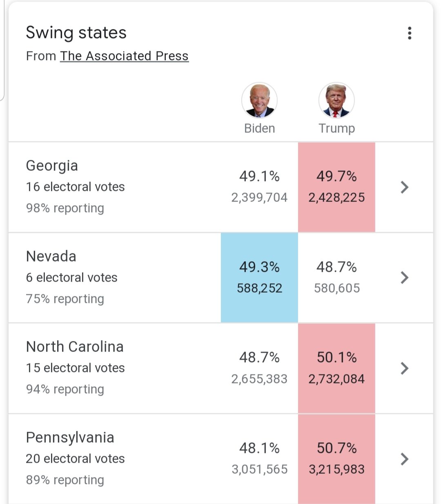Expand Pennsylvania results with chevron arrow
Image resolution: width=441 pixels, height=504 pixels.
click(404, 459)
